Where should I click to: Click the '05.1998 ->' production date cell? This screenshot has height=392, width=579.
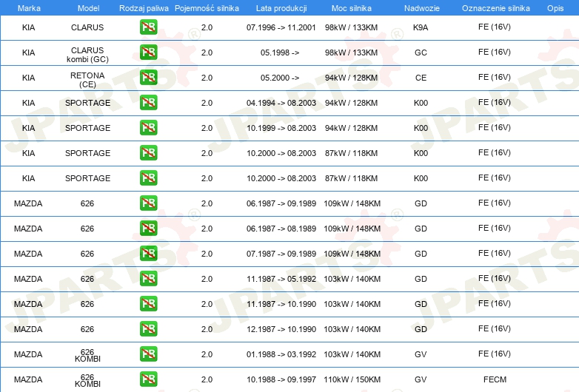click(280, 53)
